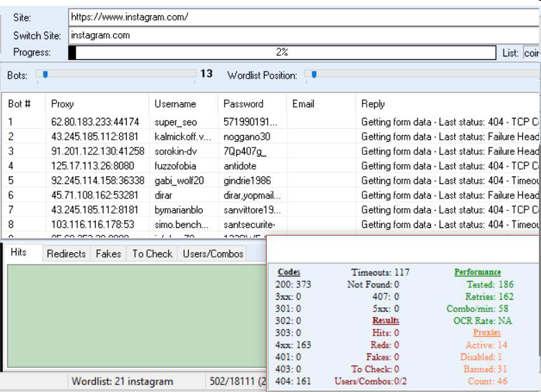The image size is (541, 392).
Task: Click the 2% progress bar
Action: click(283, 52)
